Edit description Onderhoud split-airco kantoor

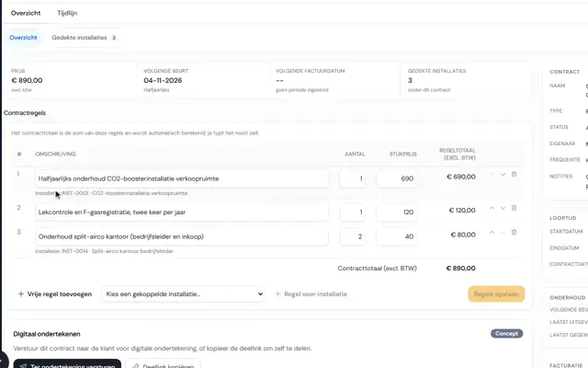[182, 236]
